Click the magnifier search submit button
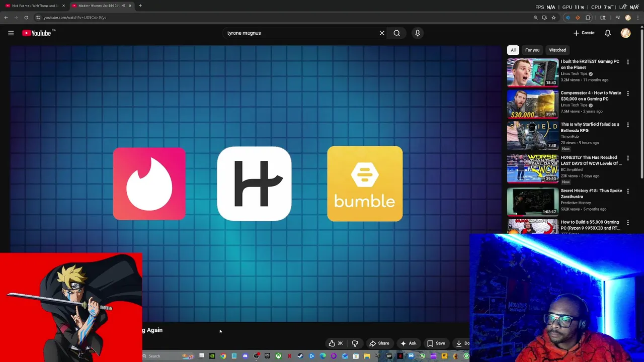 pos(397,33)
